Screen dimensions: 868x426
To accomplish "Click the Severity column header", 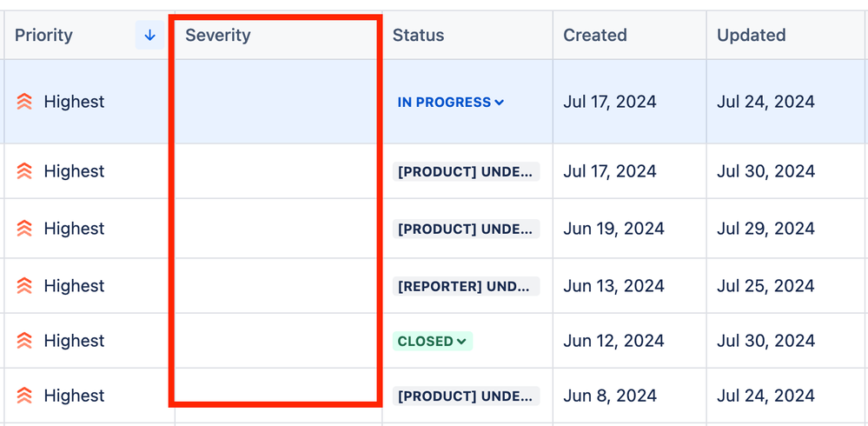I will (x=218, y=35).
